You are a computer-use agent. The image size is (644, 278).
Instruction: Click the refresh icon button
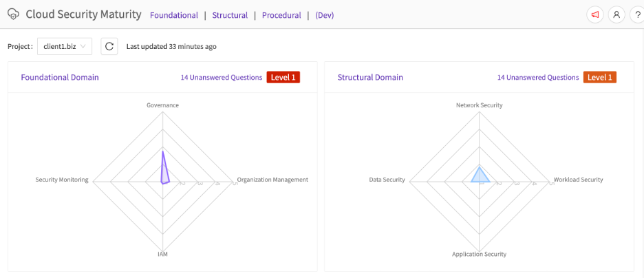pos(109,46)
